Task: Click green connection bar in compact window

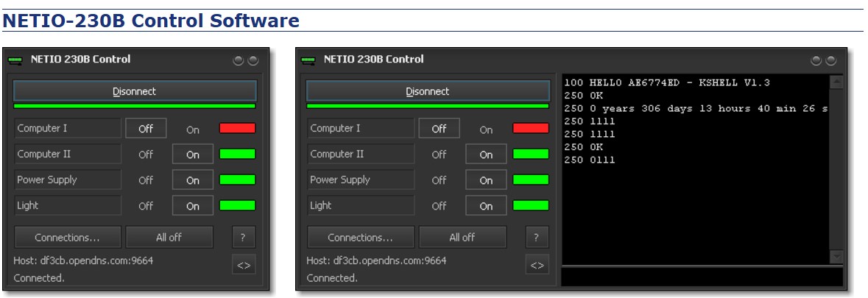Action: pyautogui.click(x=135, y=106)
